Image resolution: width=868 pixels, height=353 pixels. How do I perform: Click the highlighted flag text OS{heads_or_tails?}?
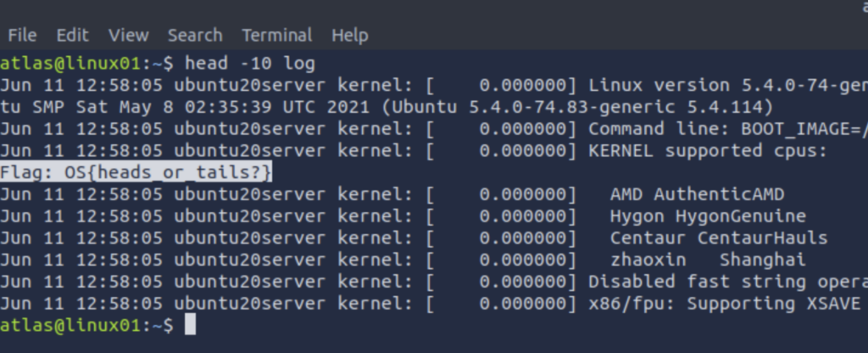pos(169,173)
